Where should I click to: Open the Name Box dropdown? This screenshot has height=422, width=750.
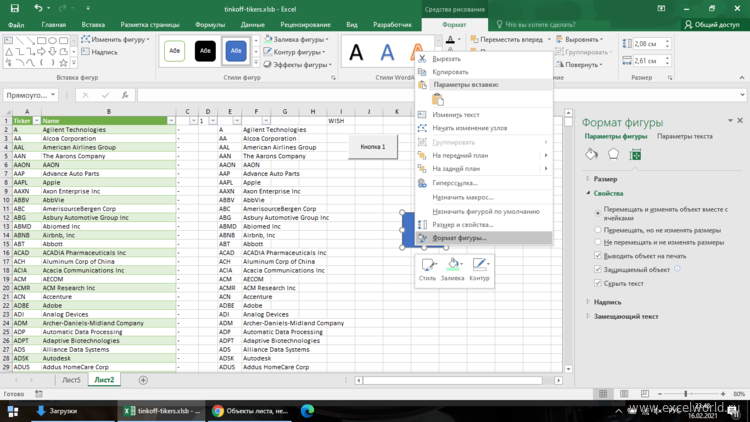(53, 95)
